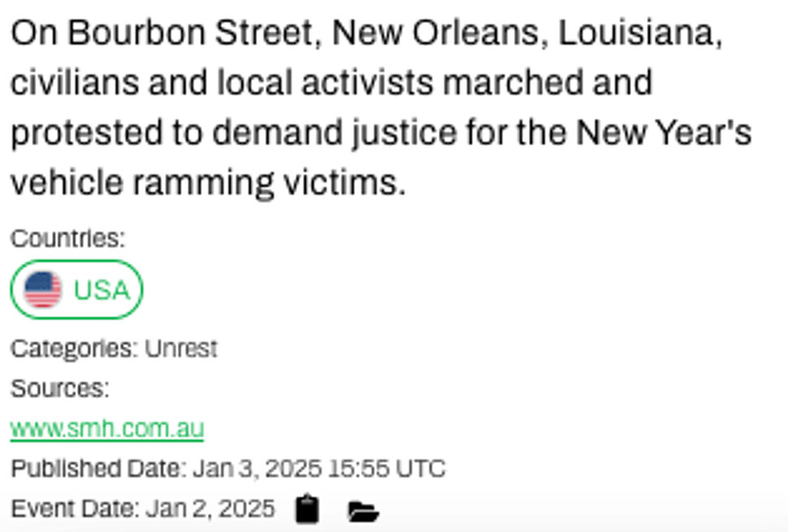The height and width of the screenshot is (532, 788).
Task: Click the clipboard icon beside Event Date
Action: 307,509
